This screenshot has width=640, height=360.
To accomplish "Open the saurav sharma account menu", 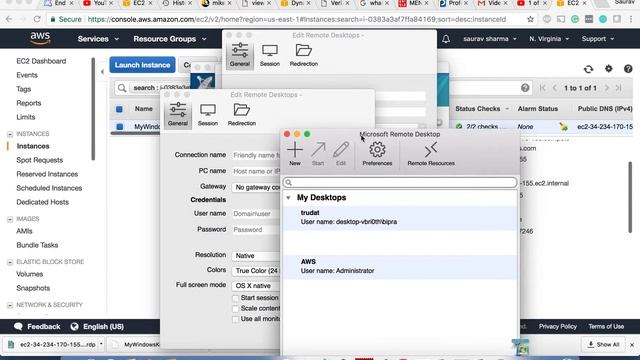I will tap(490, 39).
